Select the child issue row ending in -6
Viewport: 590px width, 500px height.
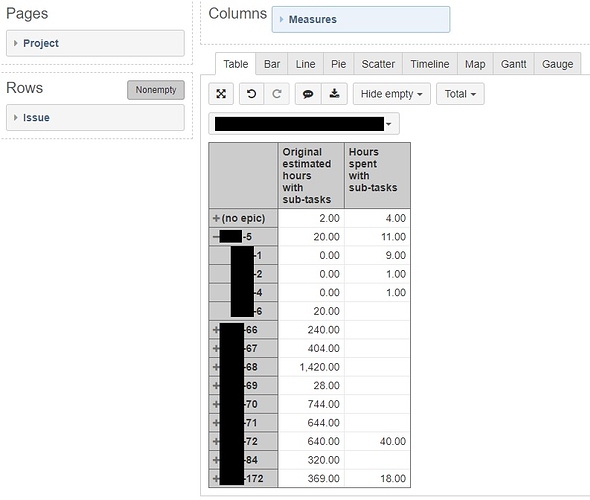(243, 311)
